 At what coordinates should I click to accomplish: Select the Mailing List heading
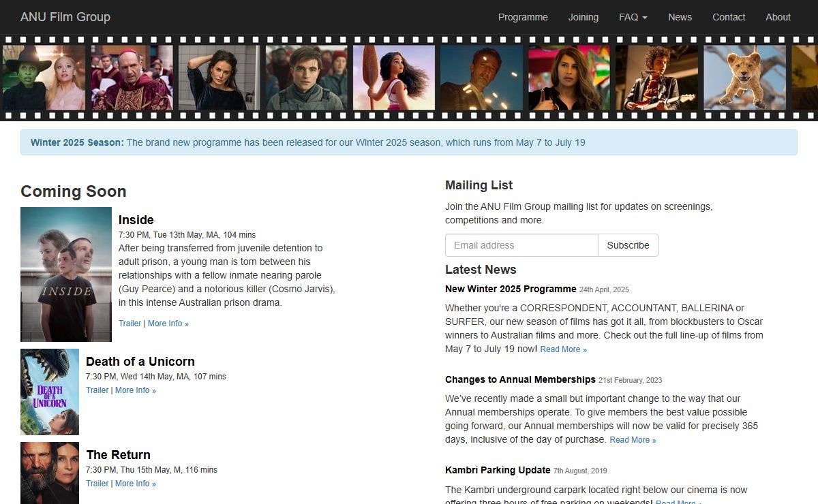point(479,185)
